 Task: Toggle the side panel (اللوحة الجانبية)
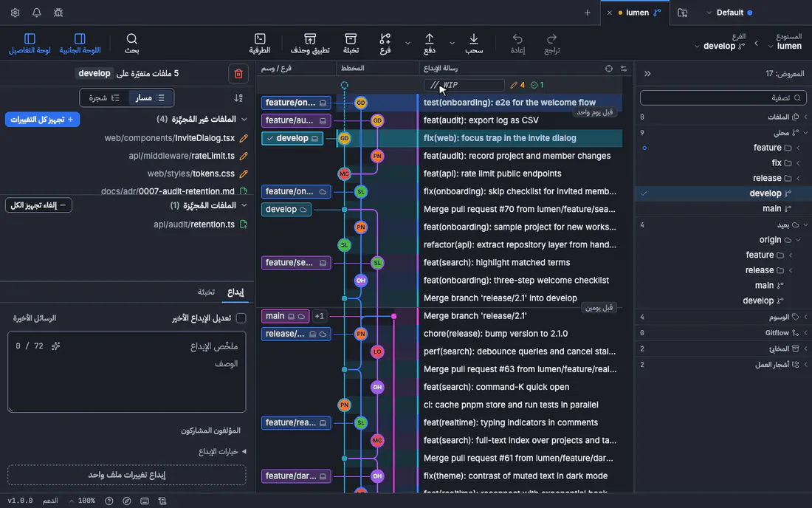(x=80, y=44)
